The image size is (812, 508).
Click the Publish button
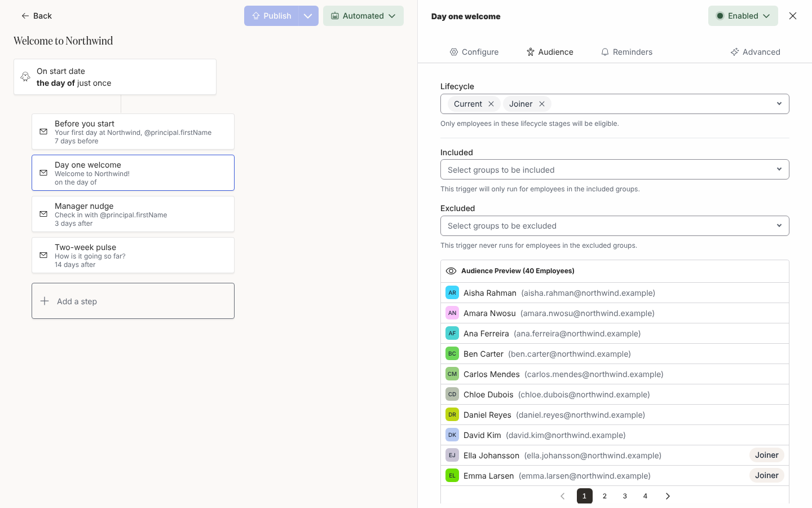(x=271, y=16)
